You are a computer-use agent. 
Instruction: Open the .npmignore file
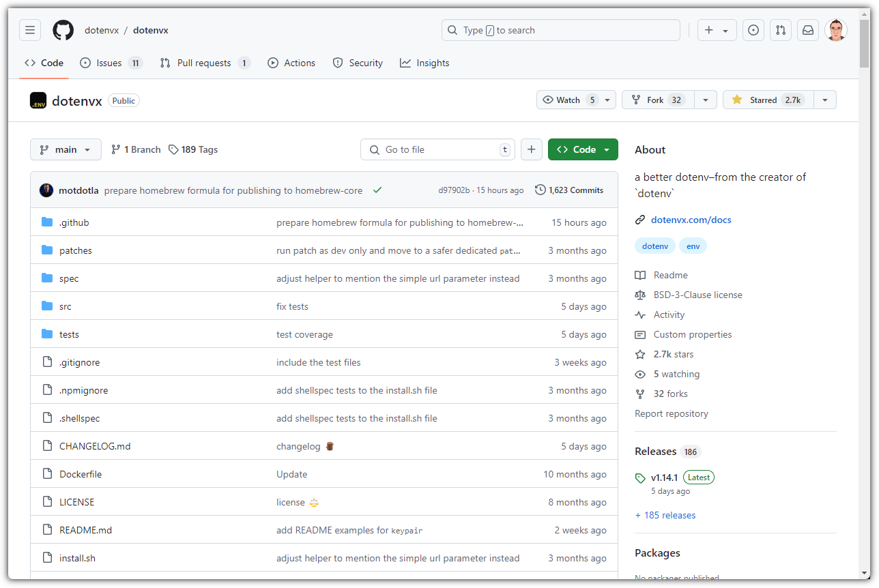(83, 390)
